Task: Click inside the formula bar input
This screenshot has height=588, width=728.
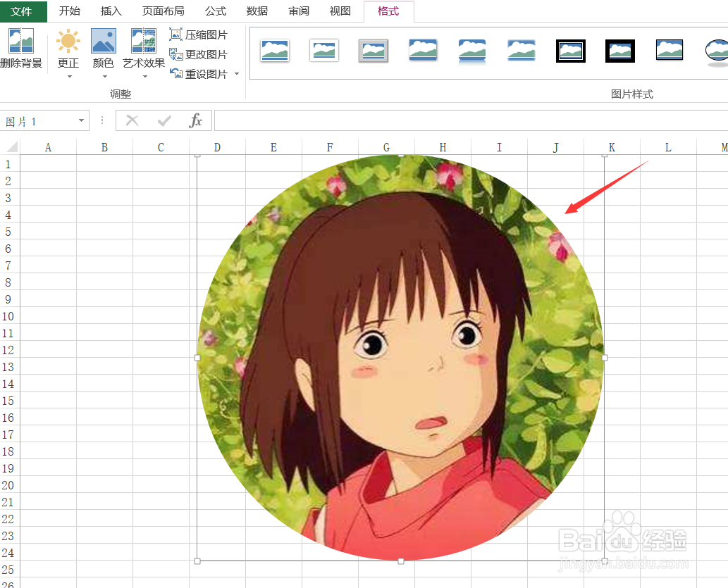Action: coord(471,120)
